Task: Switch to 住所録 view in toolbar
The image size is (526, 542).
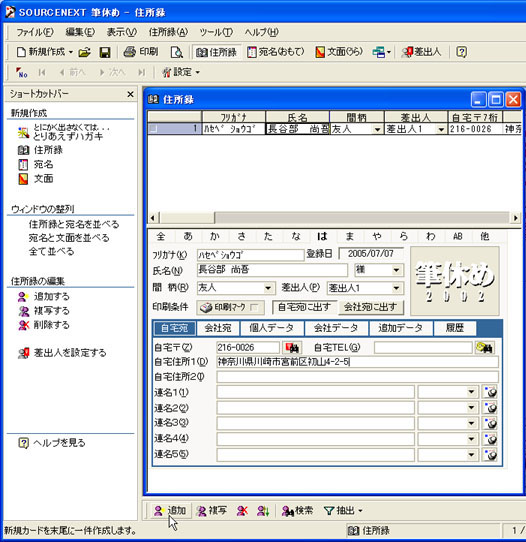Action: 216,52
